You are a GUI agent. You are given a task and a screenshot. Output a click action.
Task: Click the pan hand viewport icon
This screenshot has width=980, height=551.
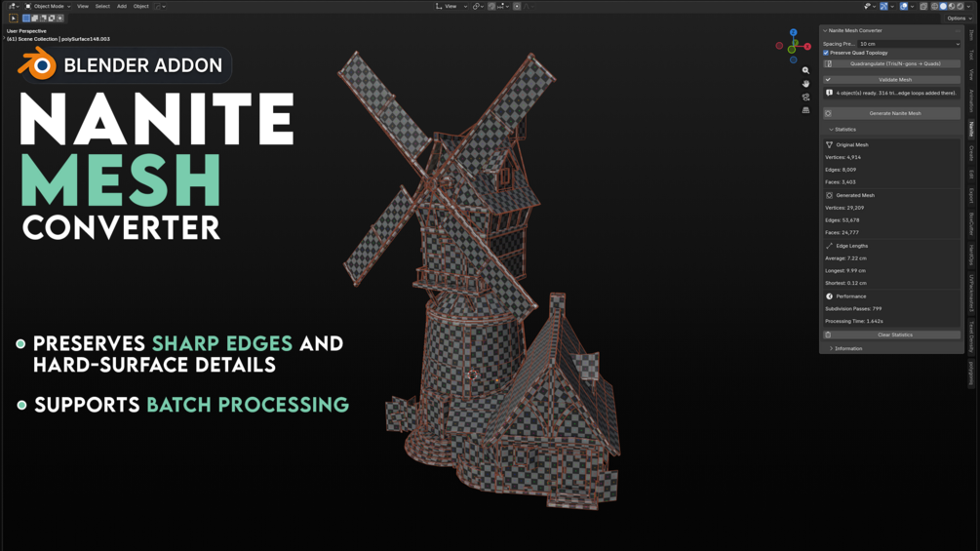(x=805, y=84)
